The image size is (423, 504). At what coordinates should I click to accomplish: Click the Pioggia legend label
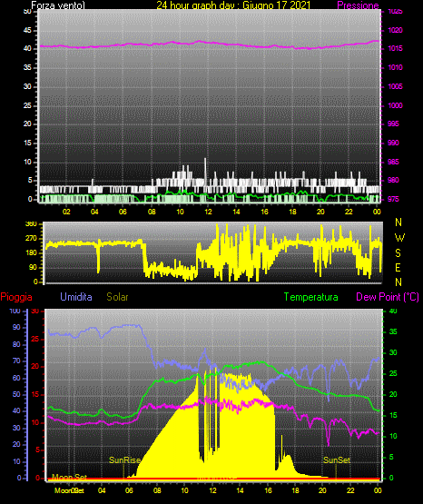tap(16, 297)
